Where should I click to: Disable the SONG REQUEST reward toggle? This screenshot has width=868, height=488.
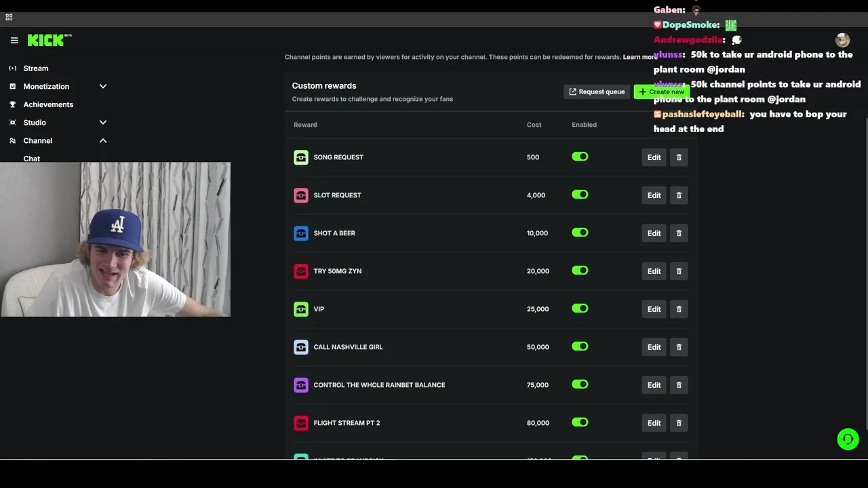click(x=580, y=157)
